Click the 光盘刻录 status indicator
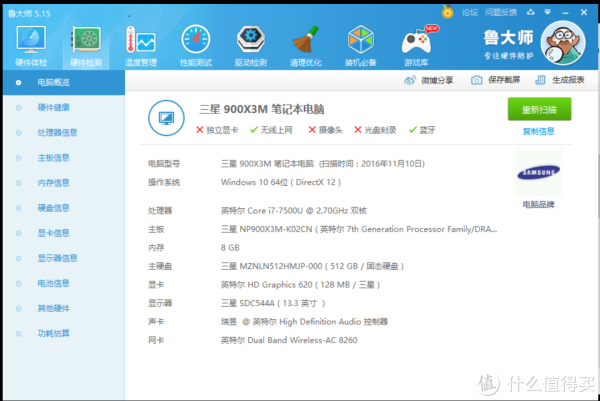The image size is (600, 401). tap(375, 130)
